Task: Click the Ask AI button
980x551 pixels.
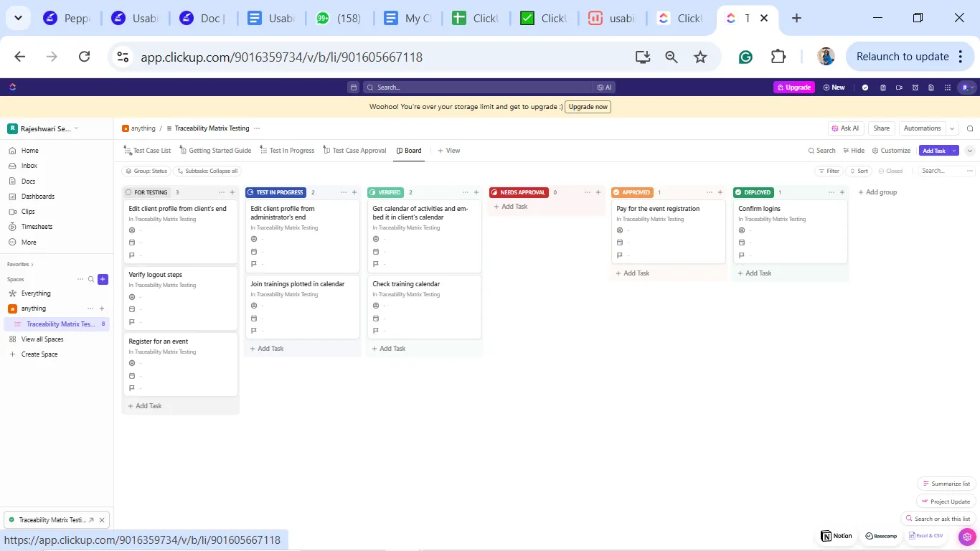Action: [x=846, y=129]
